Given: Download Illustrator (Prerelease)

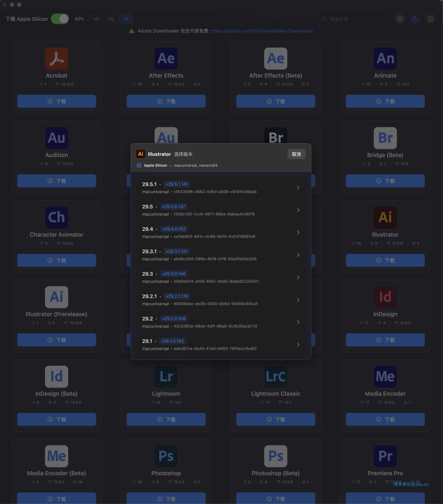Looking at the screenshot, I should pyautogui.click(x=56, y=340).
